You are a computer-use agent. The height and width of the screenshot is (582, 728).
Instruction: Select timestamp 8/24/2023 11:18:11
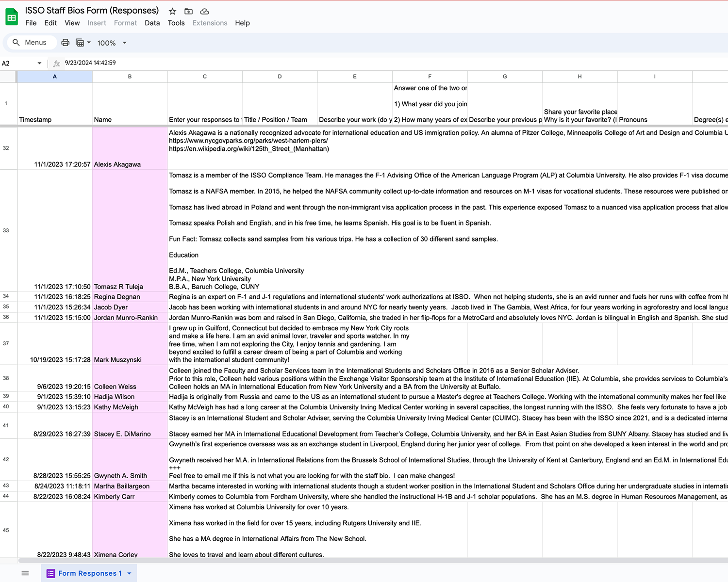[x=55, y=486]
